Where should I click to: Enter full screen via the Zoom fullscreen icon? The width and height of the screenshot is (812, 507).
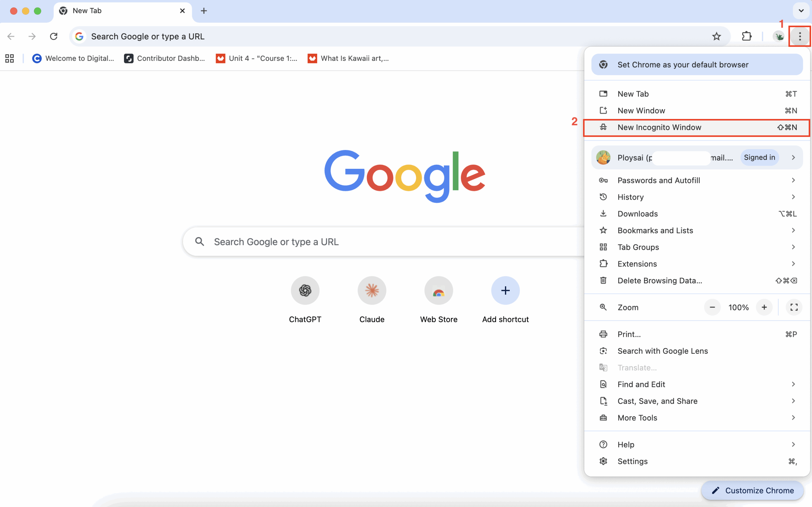(794, 307)
